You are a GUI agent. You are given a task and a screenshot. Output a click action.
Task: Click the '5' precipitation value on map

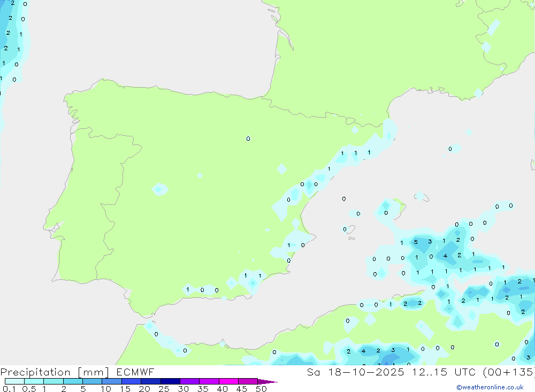click(x=416, y=242)
